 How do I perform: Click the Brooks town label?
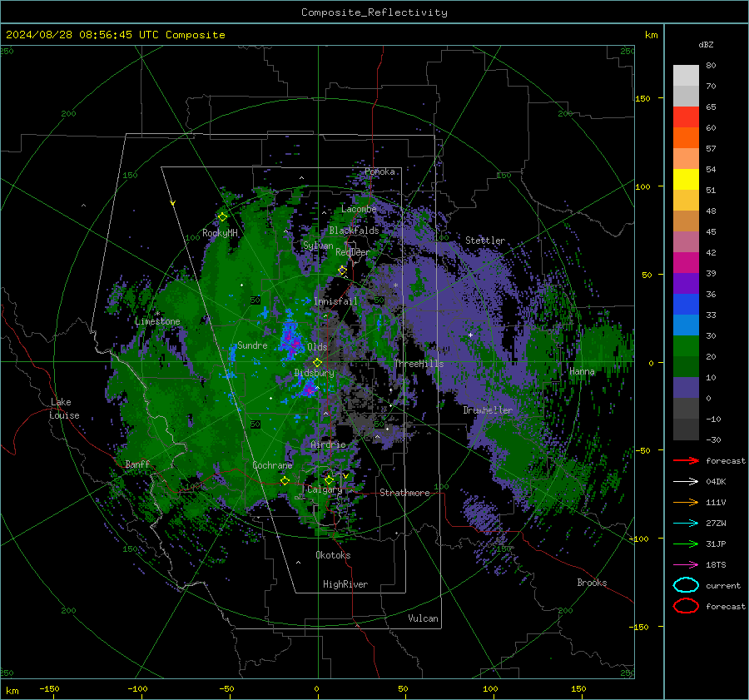pyautogui.click(x=592, y=583)
